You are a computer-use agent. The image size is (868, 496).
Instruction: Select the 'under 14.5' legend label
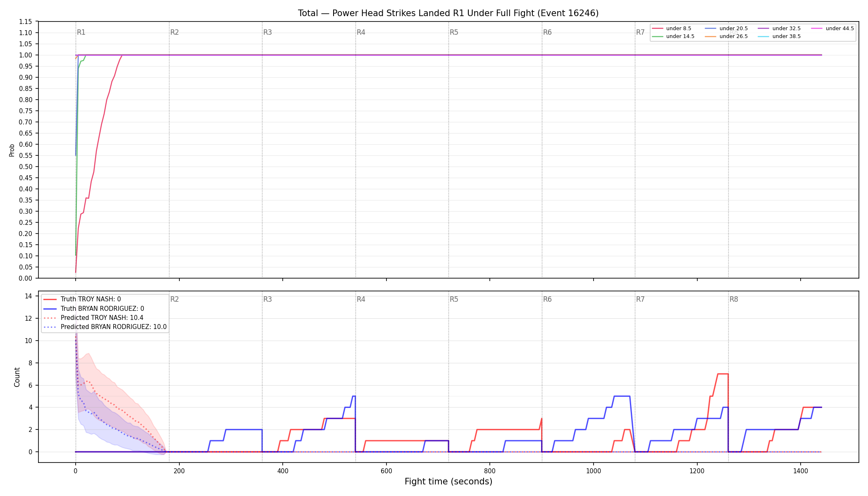click(x=680, y=36)
